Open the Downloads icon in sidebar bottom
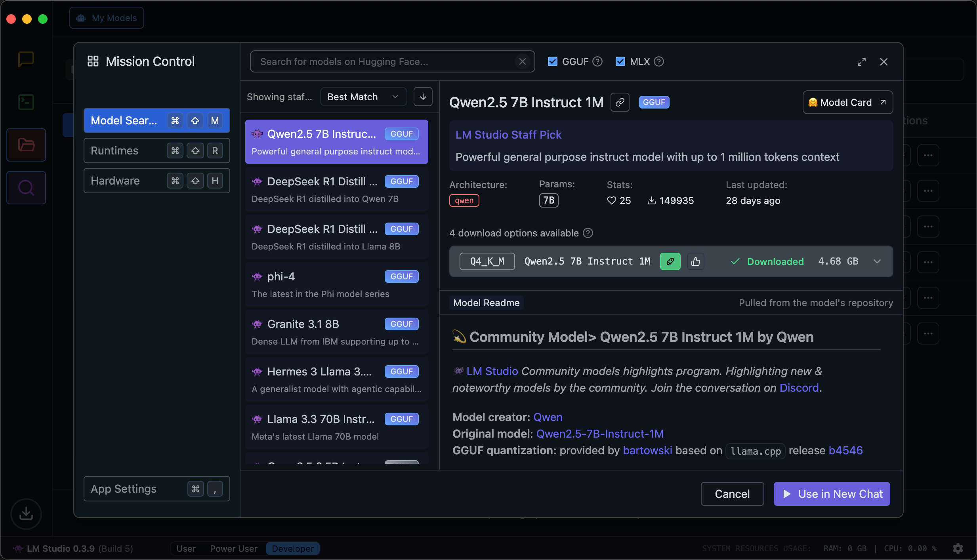This screenshot has height=560, width=977. click(x=26, y=514)
